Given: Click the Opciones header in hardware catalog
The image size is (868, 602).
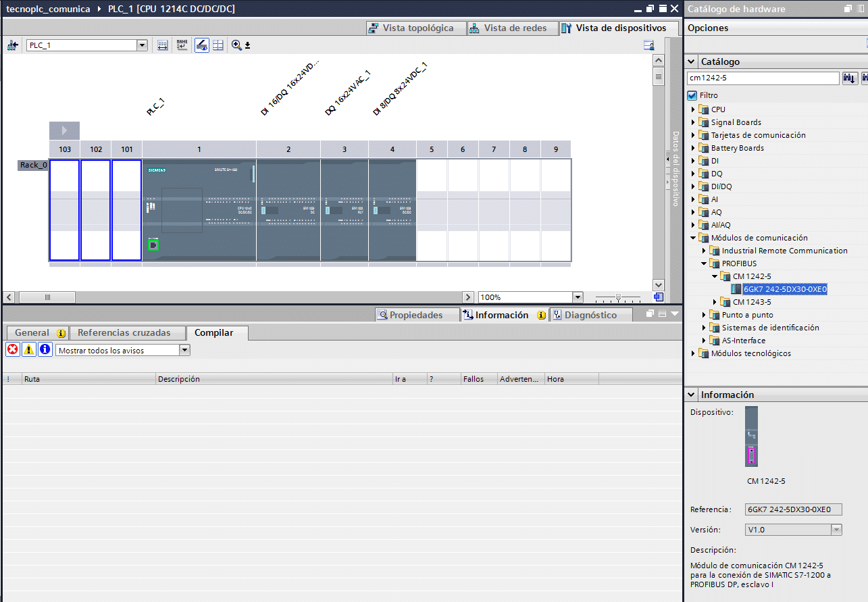Looking at the screenshot, I should 708,28.
